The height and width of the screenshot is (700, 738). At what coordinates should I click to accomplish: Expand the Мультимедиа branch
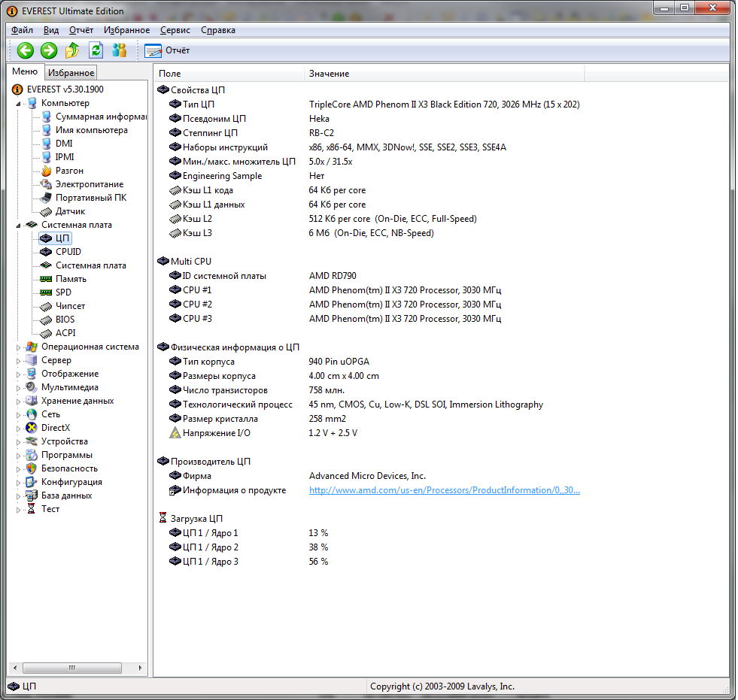point(18,388)
